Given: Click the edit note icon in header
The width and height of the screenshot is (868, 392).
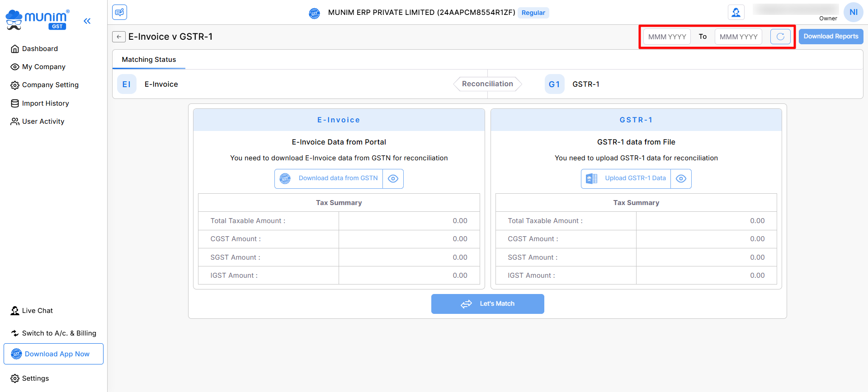Looking at the screenshot, I should tap(119, 12).
